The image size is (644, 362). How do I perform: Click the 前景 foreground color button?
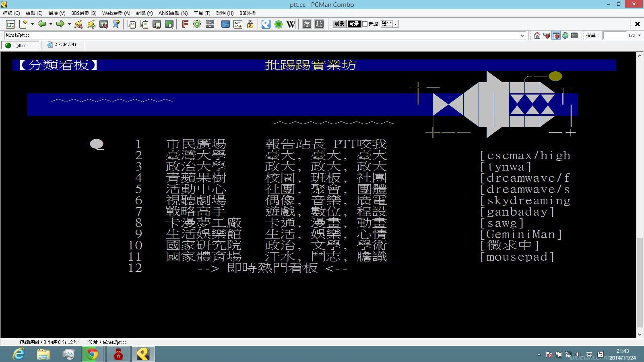[x=339, y=24]
